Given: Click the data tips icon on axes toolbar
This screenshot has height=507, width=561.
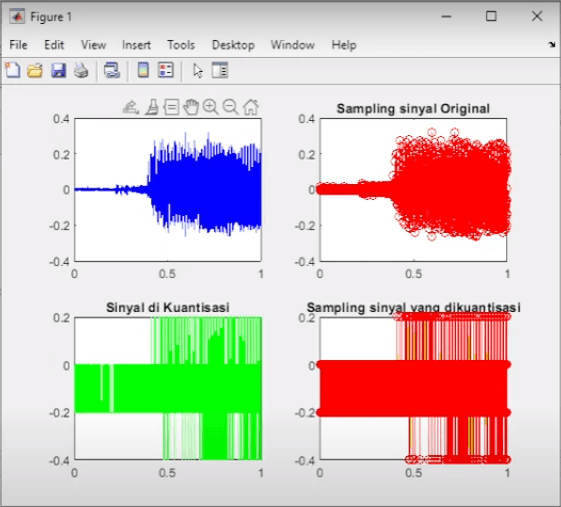Looking at the screenshot, I should pyautogui.click(x=171, y=107).
